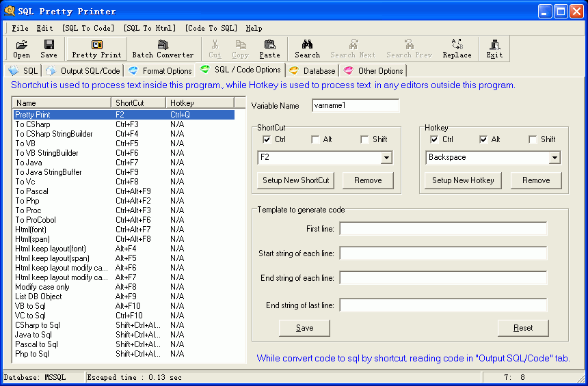Image resolution: width=588 pixels, height=386 pixels.
Task: Click the Hotkey column header
Action: click(200, 102)
